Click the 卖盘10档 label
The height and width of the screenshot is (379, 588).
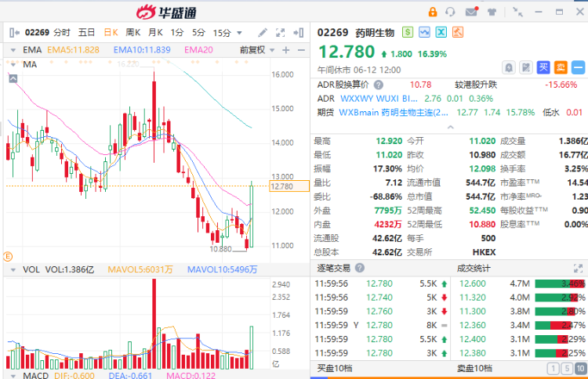tap(474, 369)
